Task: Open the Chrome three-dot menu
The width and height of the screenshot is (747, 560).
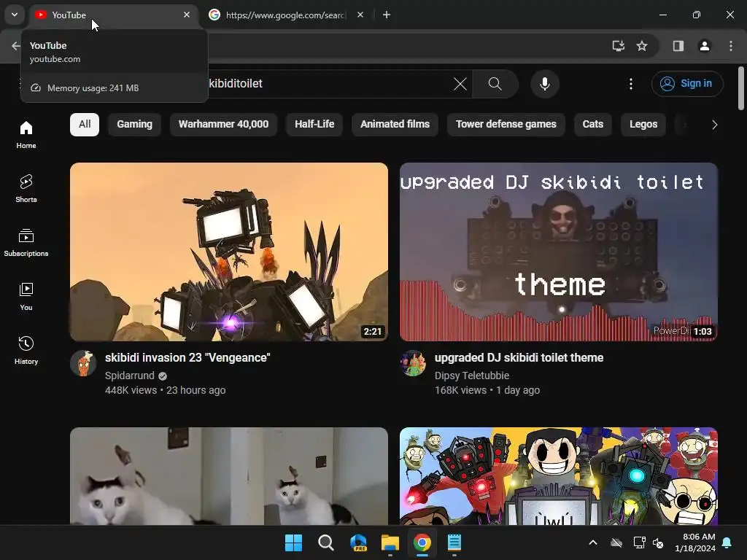Action: (x=731, y=46)
